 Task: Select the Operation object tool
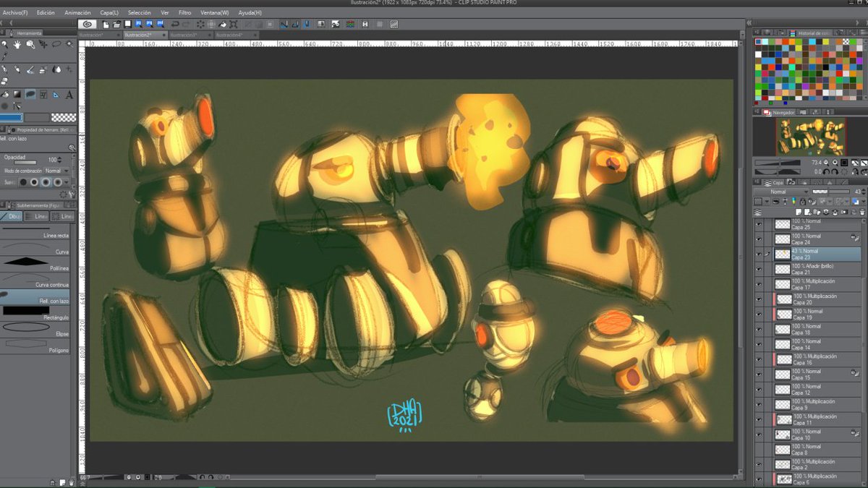point(30,44)
